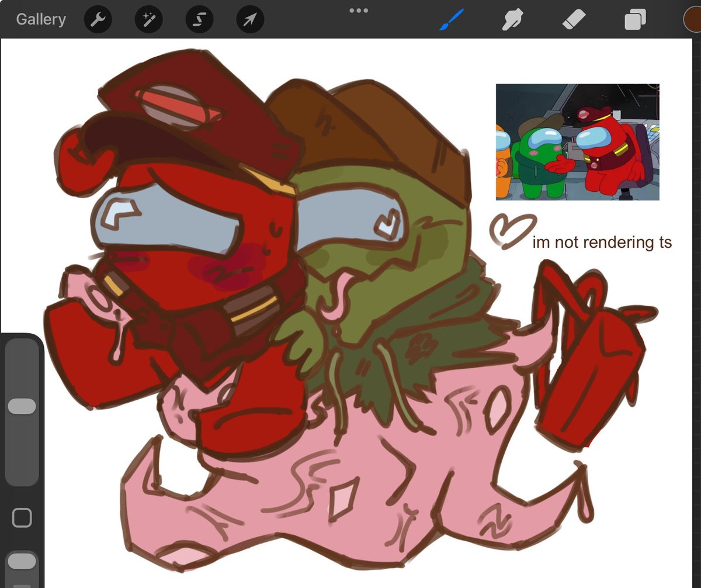The width and height of the screenshot is (701, 588).
Task: Select the Eraser tool
Action: click(574, 20)
